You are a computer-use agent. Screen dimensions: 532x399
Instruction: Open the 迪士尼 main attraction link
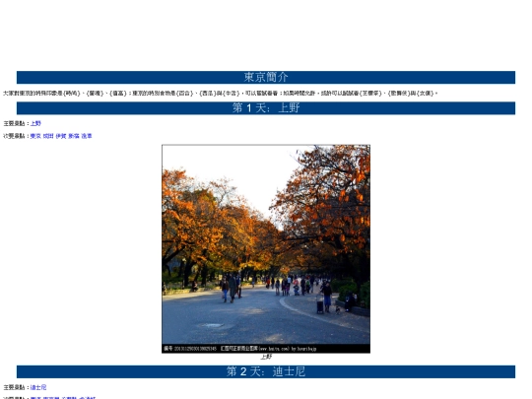click(x=38, y=387)
